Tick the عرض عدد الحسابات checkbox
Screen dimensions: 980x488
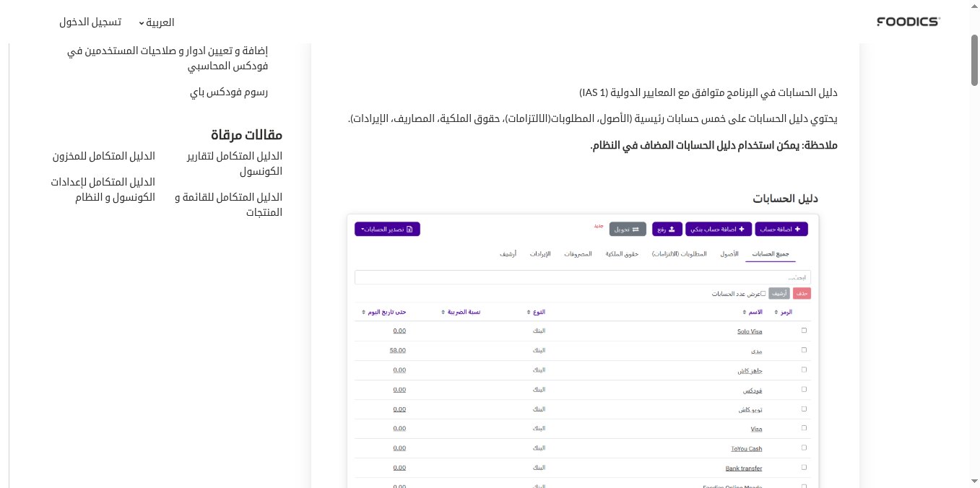click(763, 294)
